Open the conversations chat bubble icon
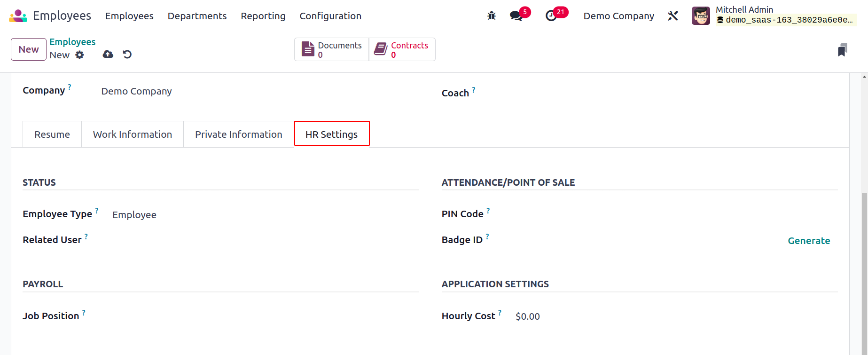868x355 pixels. click(x=516, y=16)
